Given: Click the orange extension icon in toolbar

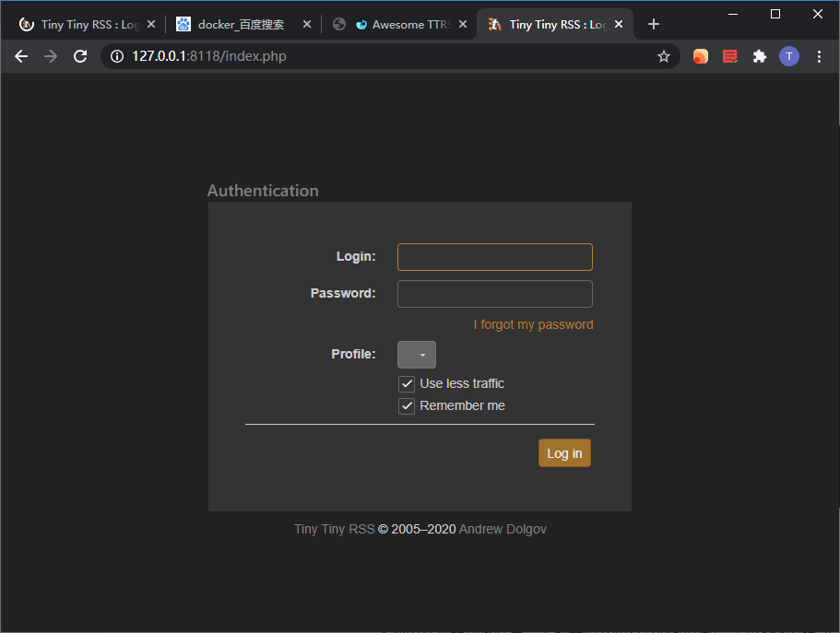Looking at the screenshot, I should pos(701,57).
